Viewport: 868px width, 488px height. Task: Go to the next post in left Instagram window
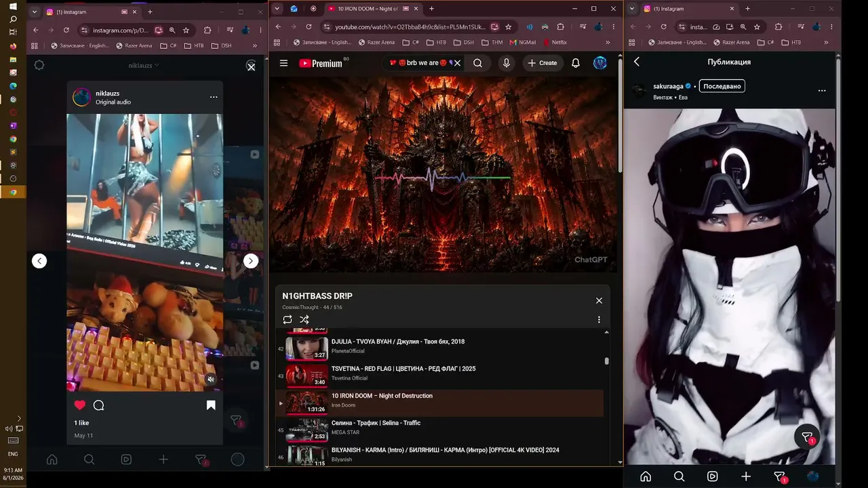[x=251, y=261]
